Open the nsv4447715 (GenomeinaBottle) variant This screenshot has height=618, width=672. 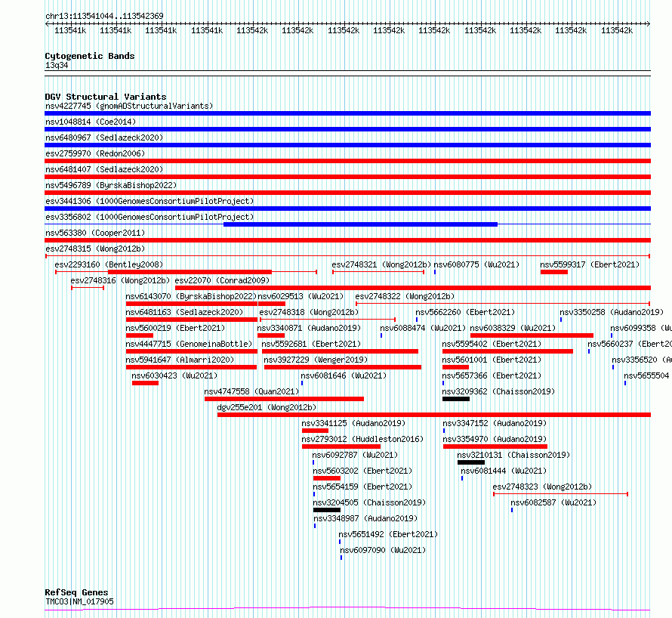(x=189, y=344)
